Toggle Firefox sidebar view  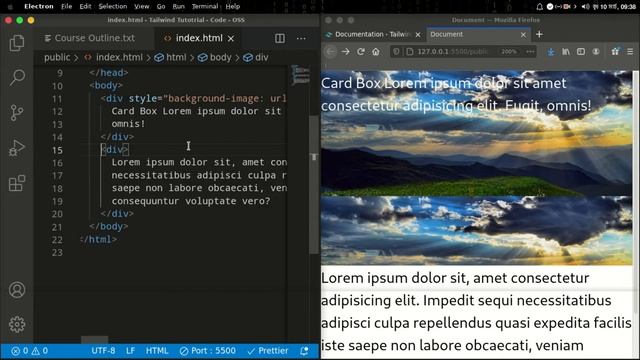click(581, 52)
